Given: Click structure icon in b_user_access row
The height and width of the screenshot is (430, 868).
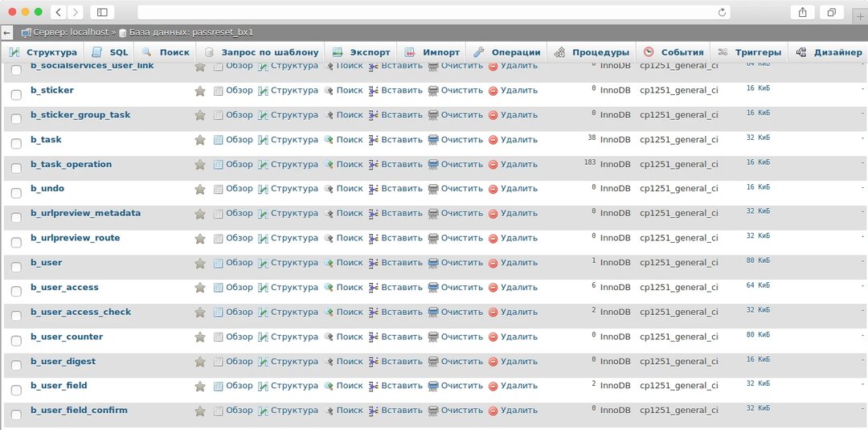Looking at the screenshot, I should coord(263,288).
